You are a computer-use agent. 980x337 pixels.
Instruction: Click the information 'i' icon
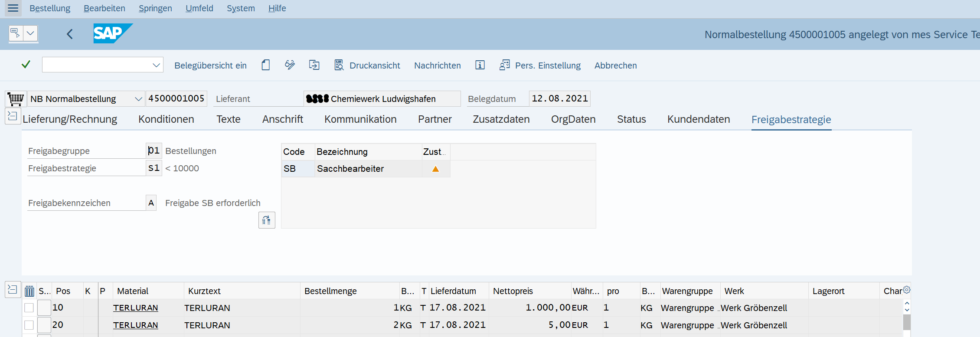coord(480,65)
